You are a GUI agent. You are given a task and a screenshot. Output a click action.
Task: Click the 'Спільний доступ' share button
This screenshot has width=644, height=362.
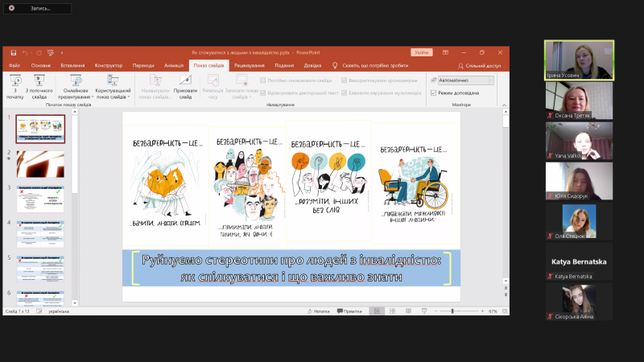point(479,65)
